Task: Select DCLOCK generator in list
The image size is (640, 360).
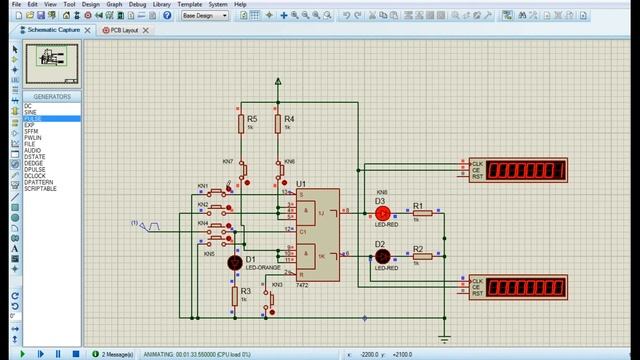Action: click(35, 176)
